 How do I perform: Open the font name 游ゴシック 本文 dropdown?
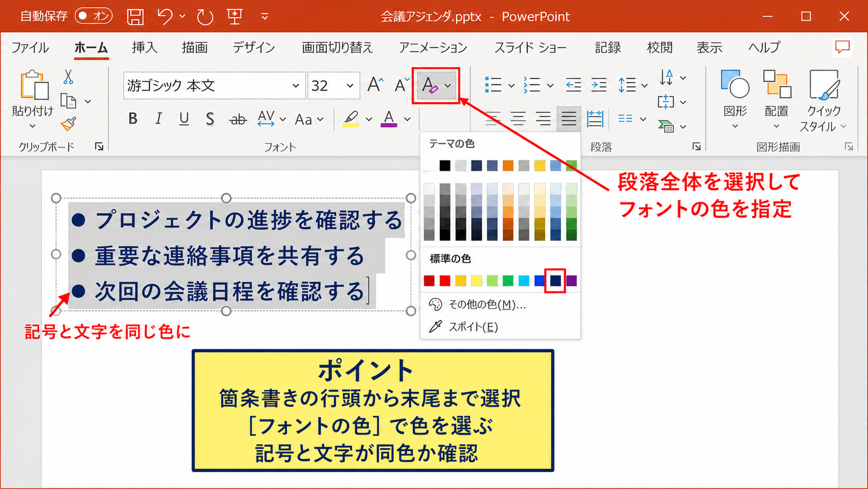click(x=295, y=85)
